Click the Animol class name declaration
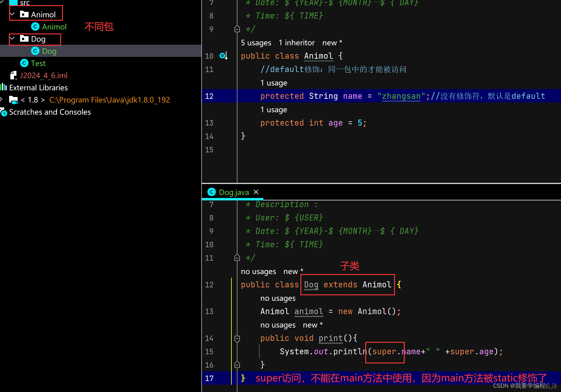561x392 pixels. click(318, 56)
